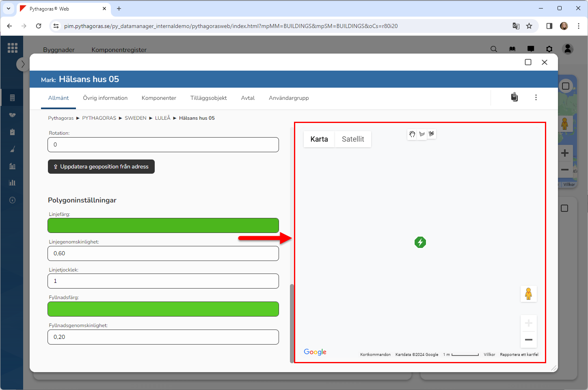Click the delete polygon tool on map
The width and height of the screenshot is (588, 390).
click(431, 134)
